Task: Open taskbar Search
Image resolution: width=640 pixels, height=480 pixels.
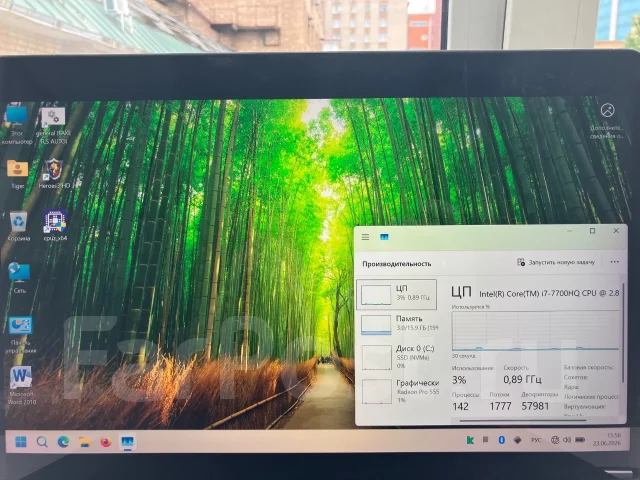Action: point(42,442)
